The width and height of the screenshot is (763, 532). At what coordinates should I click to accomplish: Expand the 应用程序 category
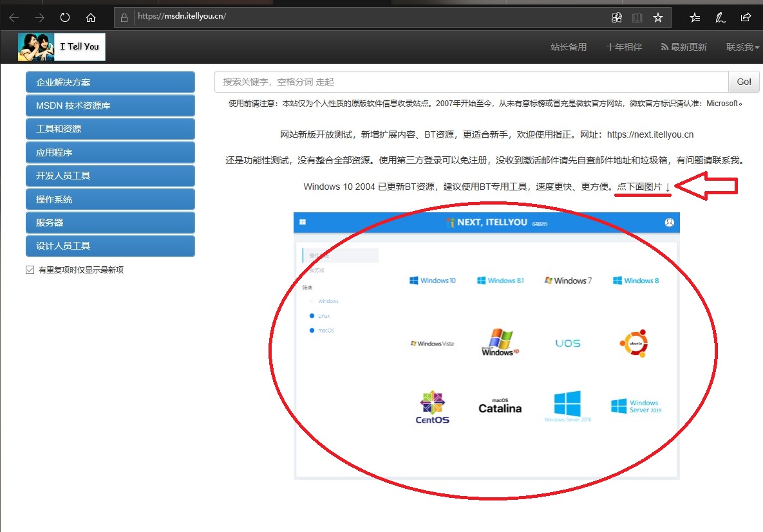pyautogui.click(x=111, y=152)
